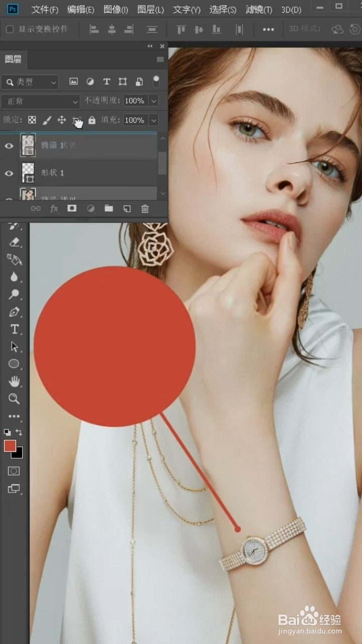
Task: Switch to the 图层 panel tab
Action: 13,59
